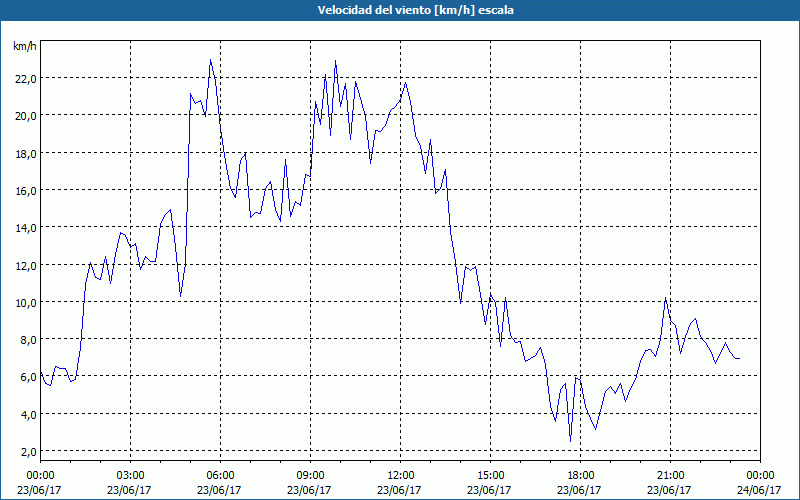Click the '09:00' time axis label
The height and width of the screenshot is (500, 800).
tap(310, 476)
